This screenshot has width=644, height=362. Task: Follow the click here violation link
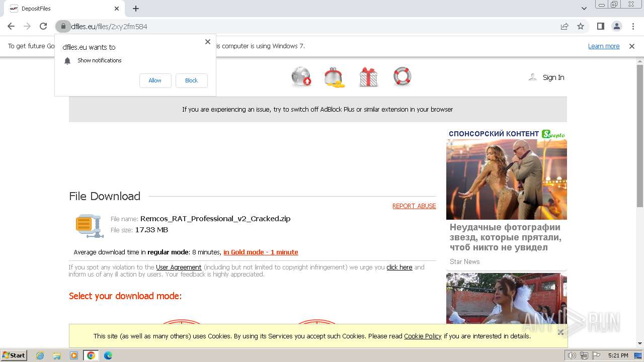point(399,267)
